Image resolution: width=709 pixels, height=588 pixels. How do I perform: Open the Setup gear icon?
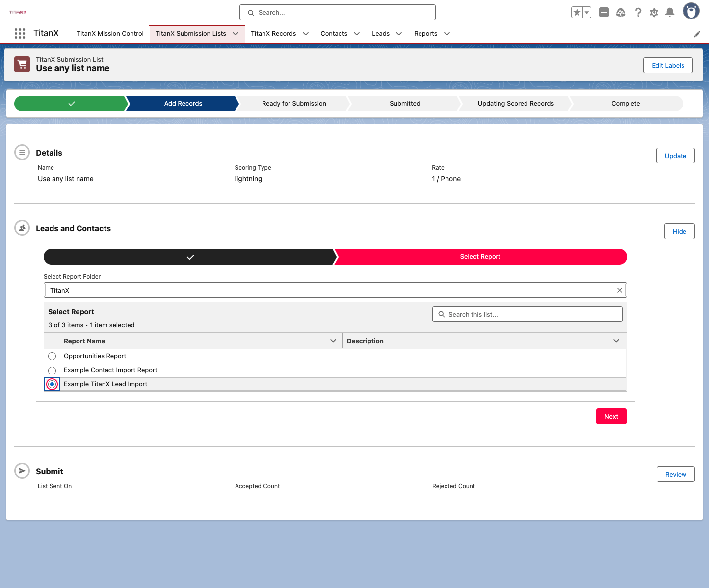point(654,13)
